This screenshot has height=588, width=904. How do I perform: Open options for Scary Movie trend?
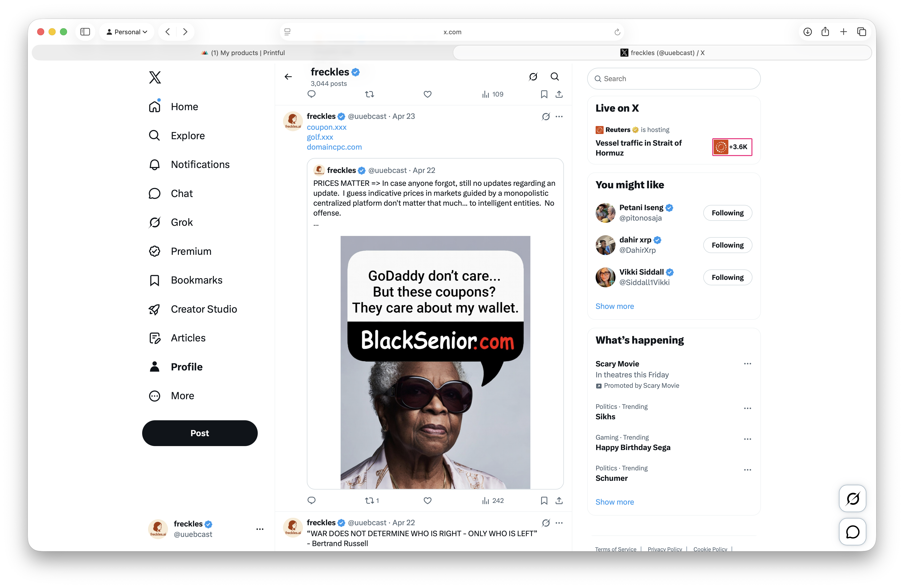click(747, 364)
